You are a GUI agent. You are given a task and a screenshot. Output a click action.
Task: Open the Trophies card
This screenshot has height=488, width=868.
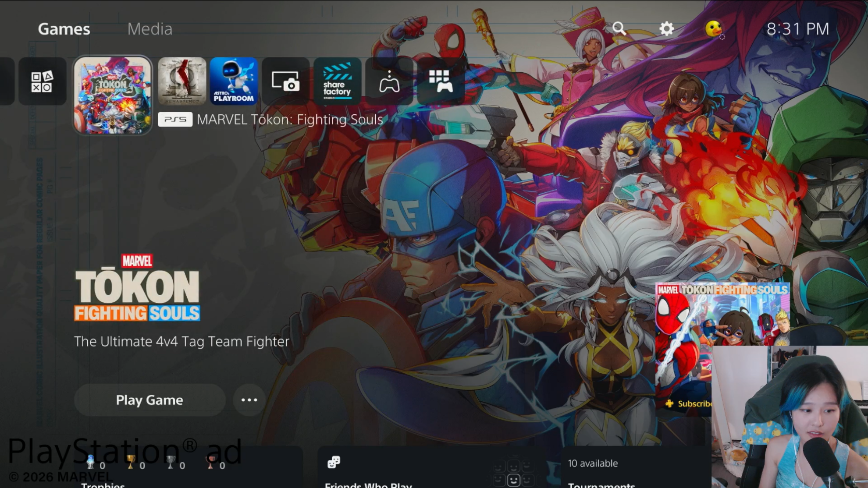[x=189, y=467]
